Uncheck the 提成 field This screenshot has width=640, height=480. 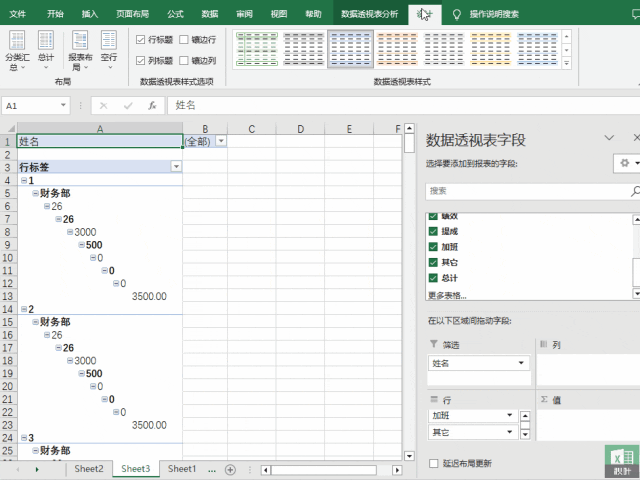coord(433,231)
